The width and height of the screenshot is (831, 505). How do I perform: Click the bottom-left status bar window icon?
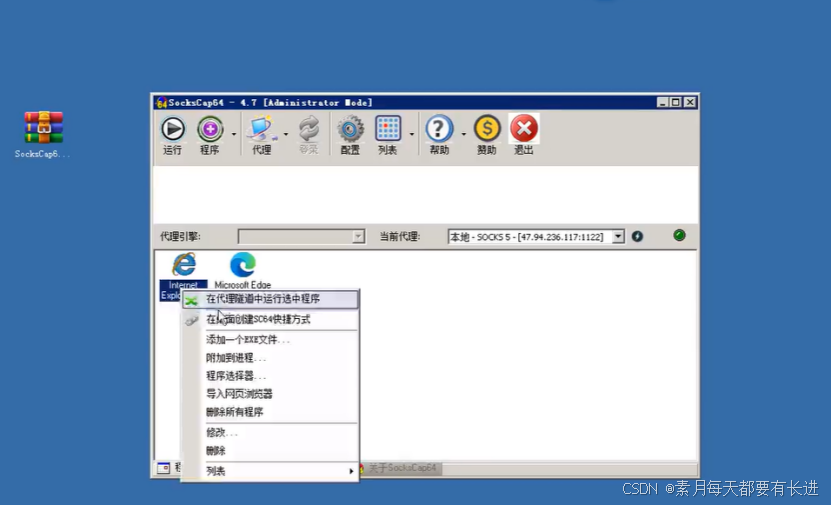click(163, 468)
